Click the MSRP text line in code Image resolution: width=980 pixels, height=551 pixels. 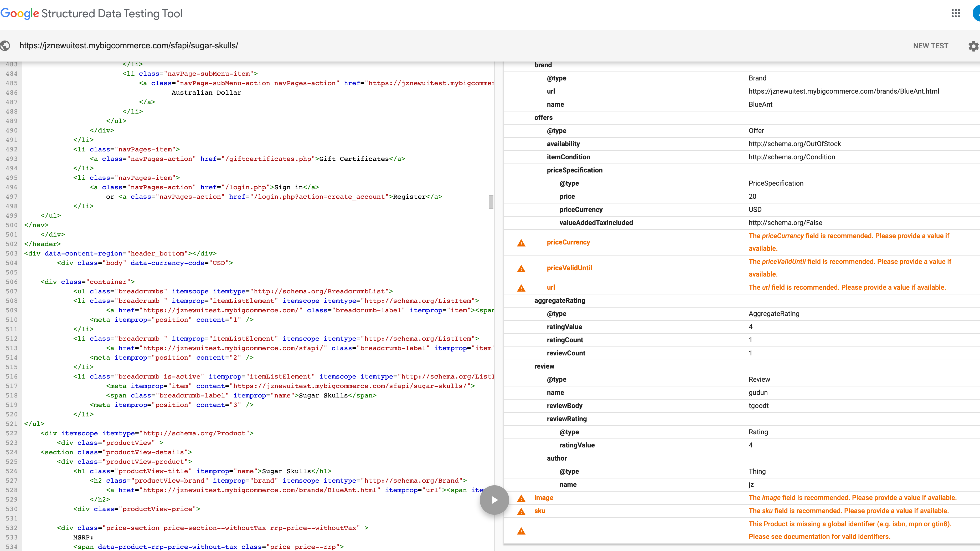coord(83,537)
